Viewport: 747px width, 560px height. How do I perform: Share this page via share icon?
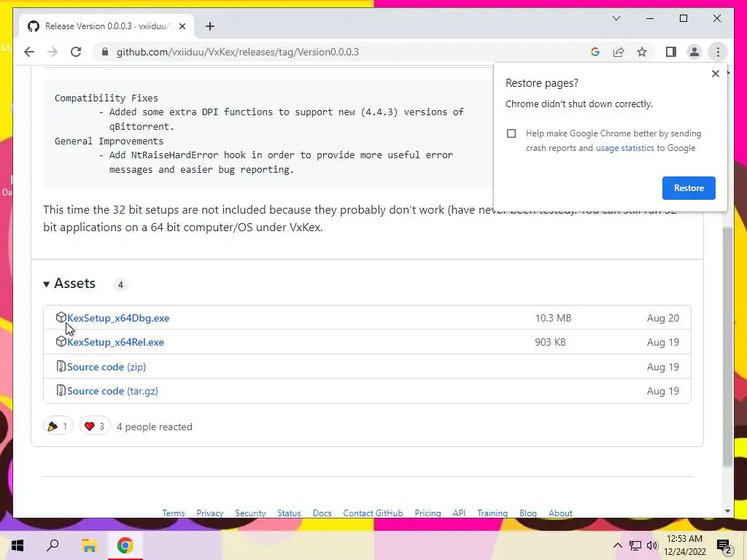619,52
